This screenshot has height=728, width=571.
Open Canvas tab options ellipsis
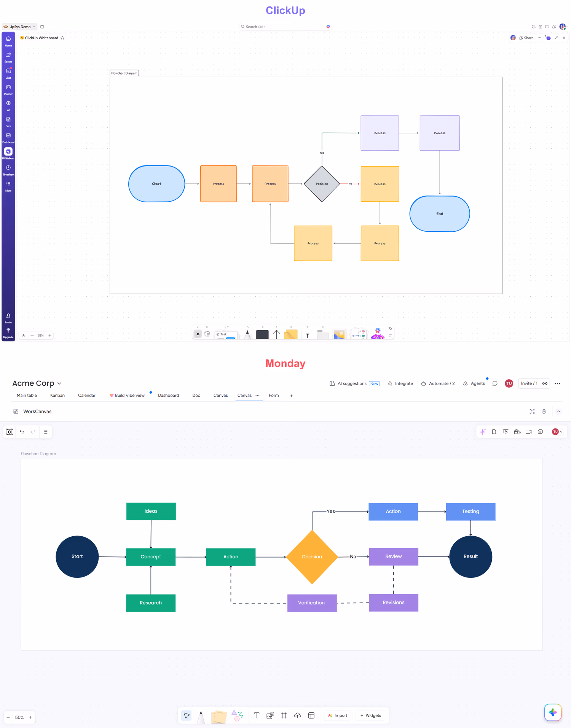click(257, 396)
